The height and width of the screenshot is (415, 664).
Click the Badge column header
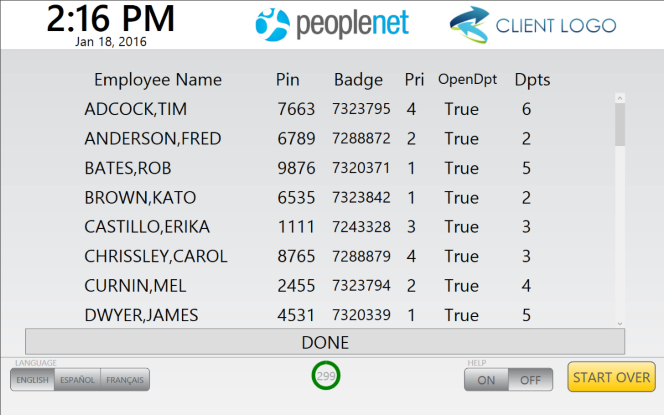point(358,80)
